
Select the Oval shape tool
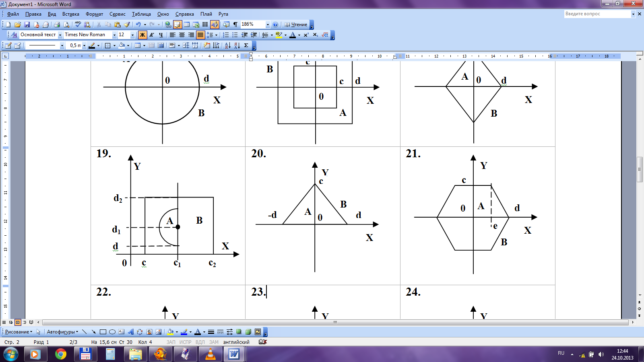point(112,332)
